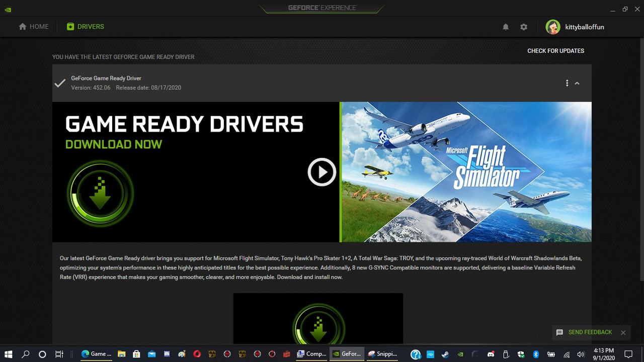Screen dimensions: 644x362
Task: Open Microsoft Store from the taskbar
Action: pyautogui.click(x=136, y=354)
